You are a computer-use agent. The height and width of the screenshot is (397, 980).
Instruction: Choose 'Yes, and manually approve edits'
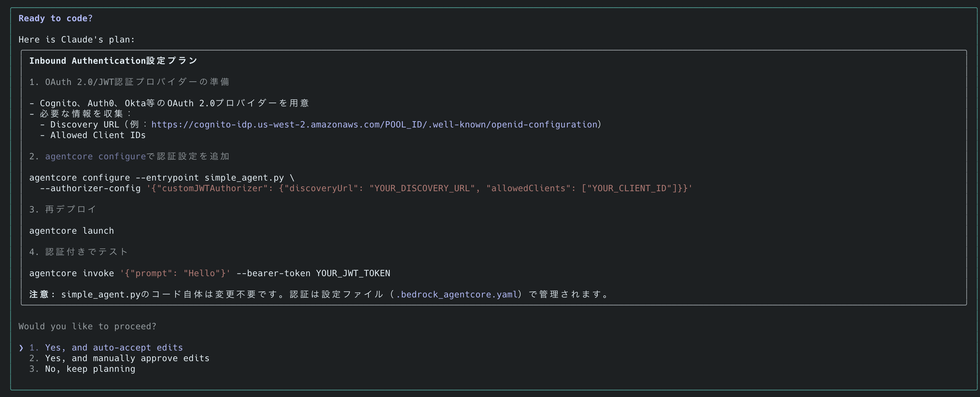tap(127, 358)
